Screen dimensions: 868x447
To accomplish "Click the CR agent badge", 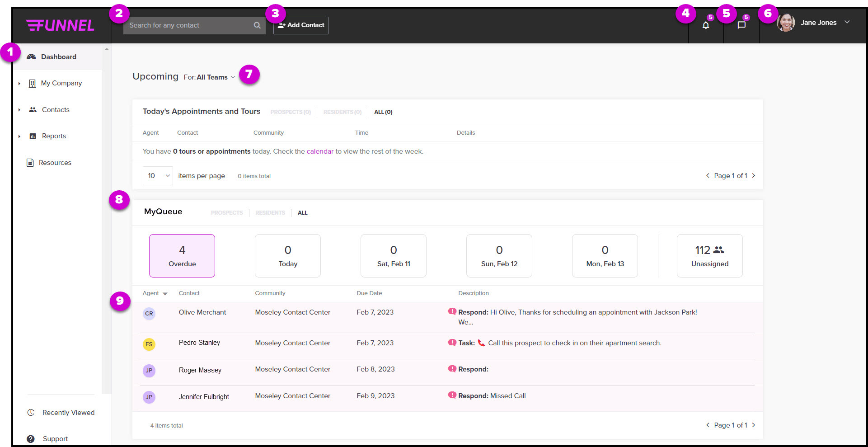I will (149, 314).
